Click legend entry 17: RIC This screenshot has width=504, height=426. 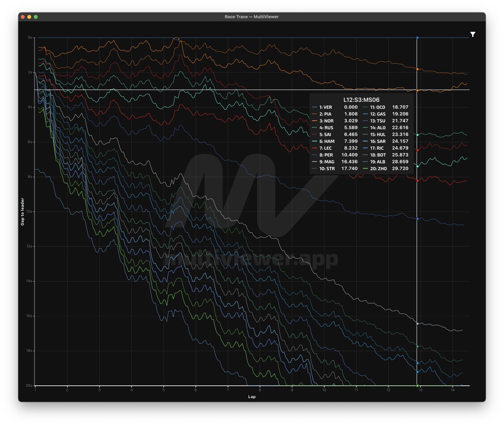(x=377, y=148)
